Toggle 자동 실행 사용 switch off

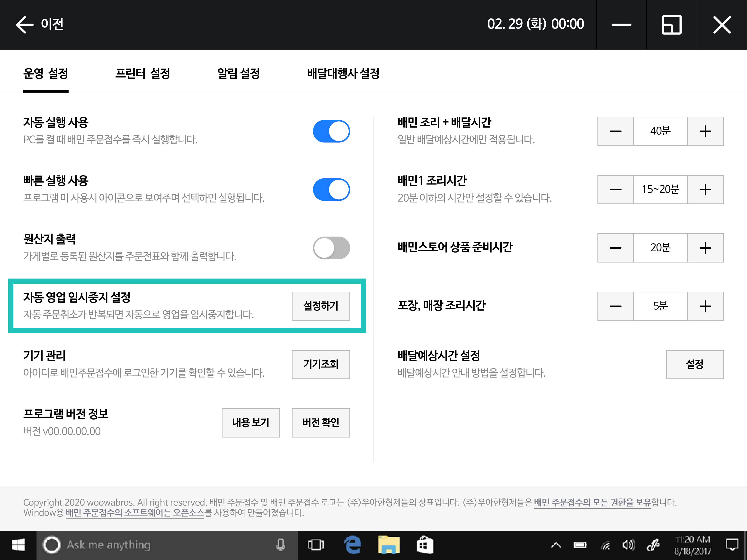click(x=331, y=131)
